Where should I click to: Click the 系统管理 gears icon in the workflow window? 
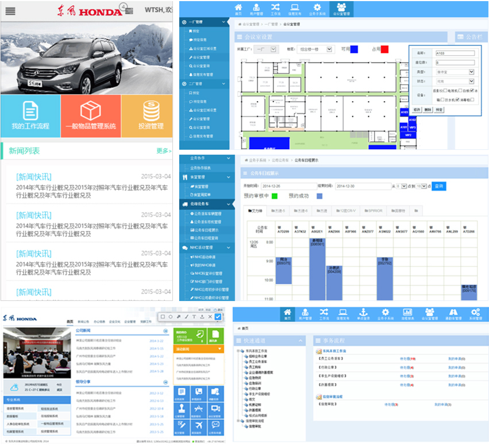pyautogui.click(x=476, y=314)
